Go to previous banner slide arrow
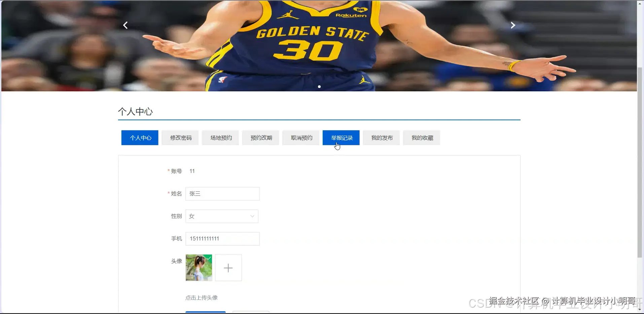Screen dimensions: 644x314 click(125, 25)
